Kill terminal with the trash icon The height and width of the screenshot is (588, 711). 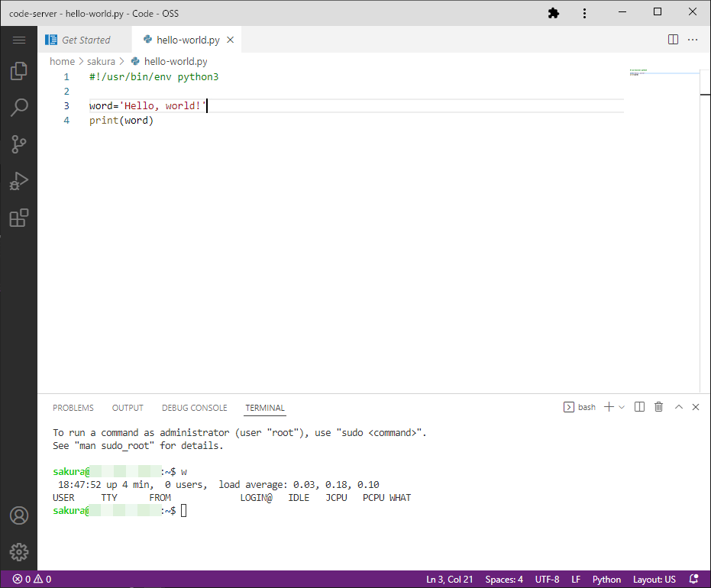(x=658, y=407)
